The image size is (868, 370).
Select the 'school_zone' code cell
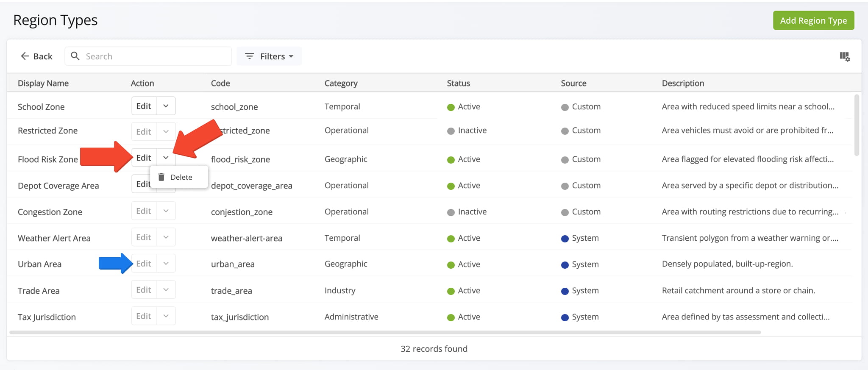click(x=234, y=107)
